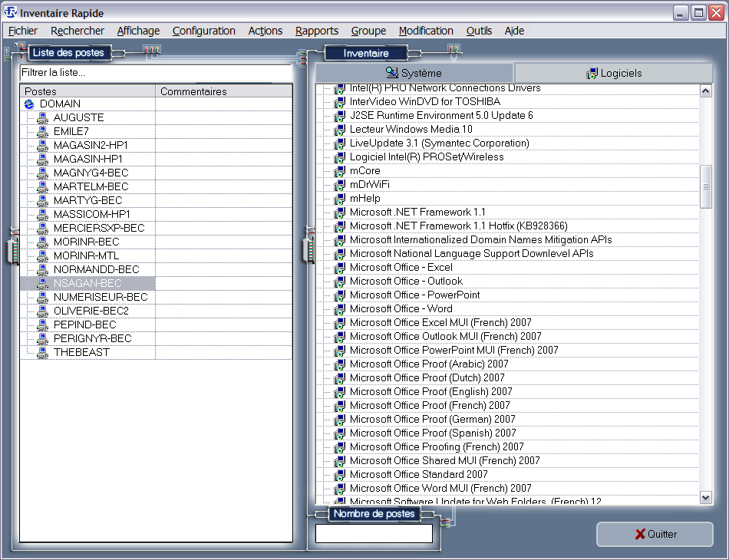Open the Actions menu

[x=265, y=31]
